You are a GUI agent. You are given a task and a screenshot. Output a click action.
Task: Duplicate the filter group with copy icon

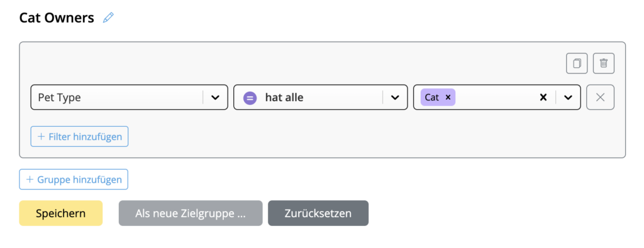coord(577,63)
